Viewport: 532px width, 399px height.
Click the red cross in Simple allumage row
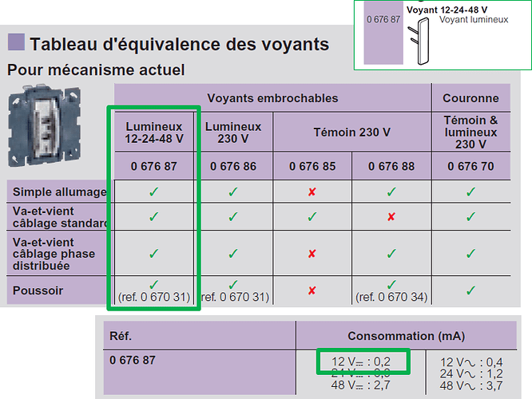(x=312, y=192)
